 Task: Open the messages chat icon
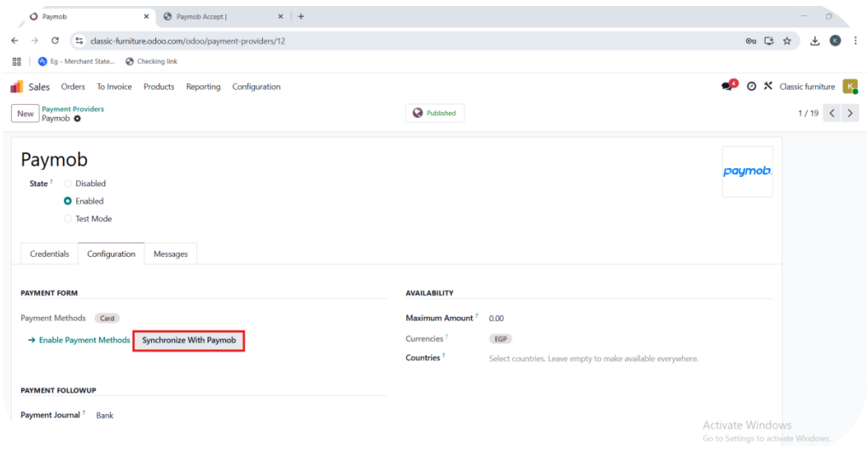(727, 86)
